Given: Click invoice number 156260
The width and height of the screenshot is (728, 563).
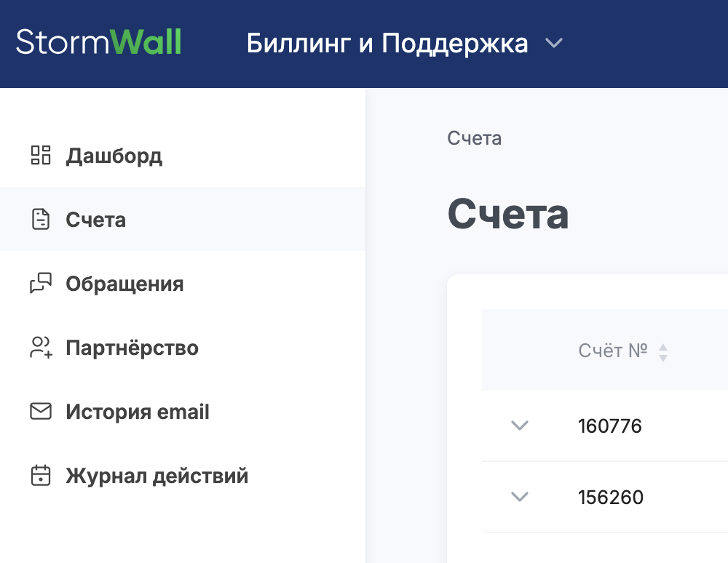Looking at the screenshot, I should click(611, 497).
